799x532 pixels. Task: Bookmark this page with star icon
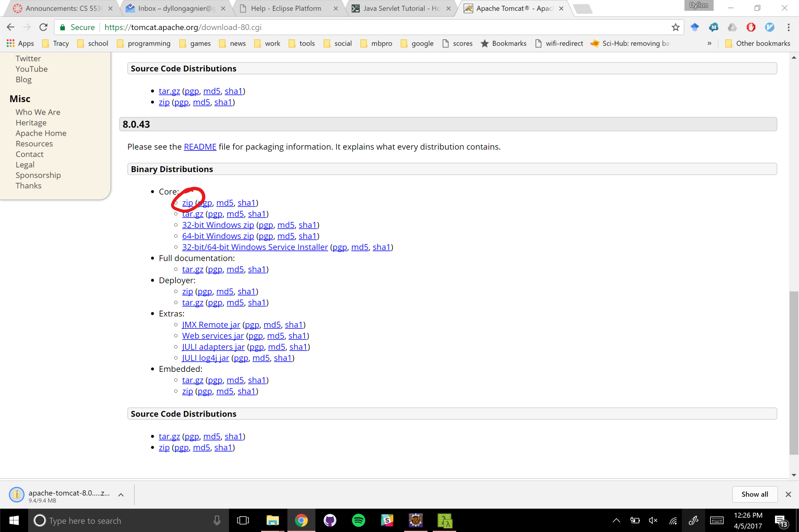pyautogui.click(x=675, y=27)
